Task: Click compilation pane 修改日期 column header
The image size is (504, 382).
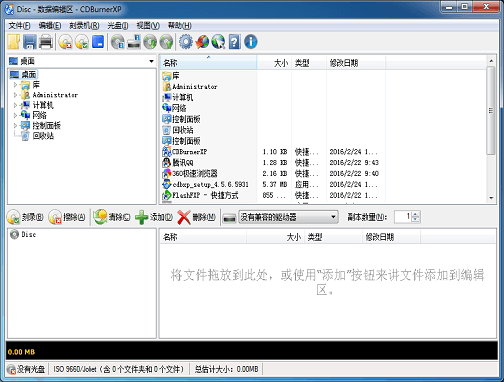Action: point(391,237)
